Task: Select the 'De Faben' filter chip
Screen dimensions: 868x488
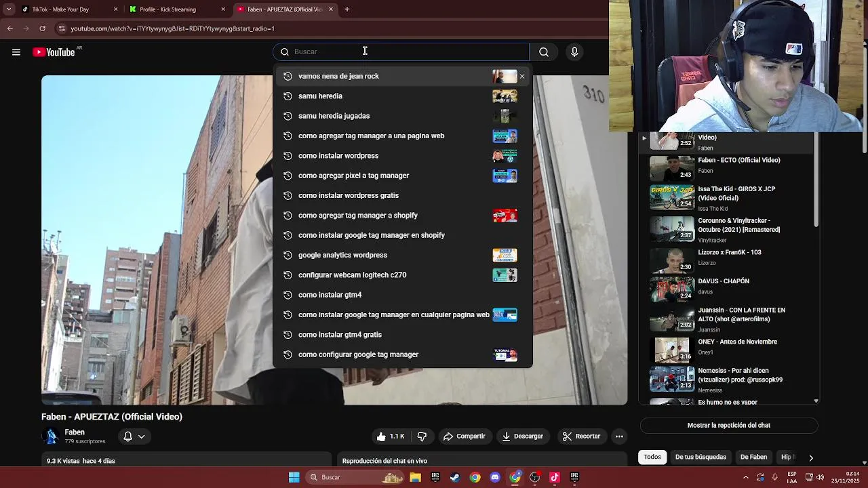Action: 753,457
